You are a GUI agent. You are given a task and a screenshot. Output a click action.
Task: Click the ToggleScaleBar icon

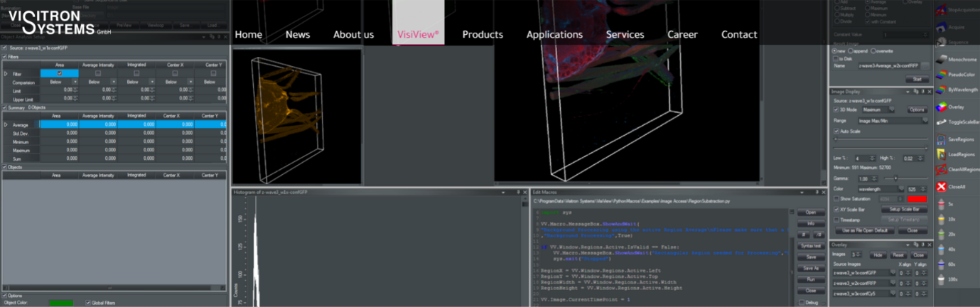(941, 122)
